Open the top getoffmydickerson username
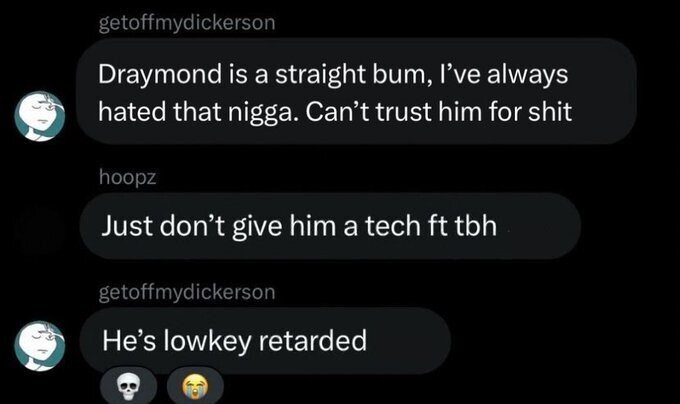 [187, 23]
